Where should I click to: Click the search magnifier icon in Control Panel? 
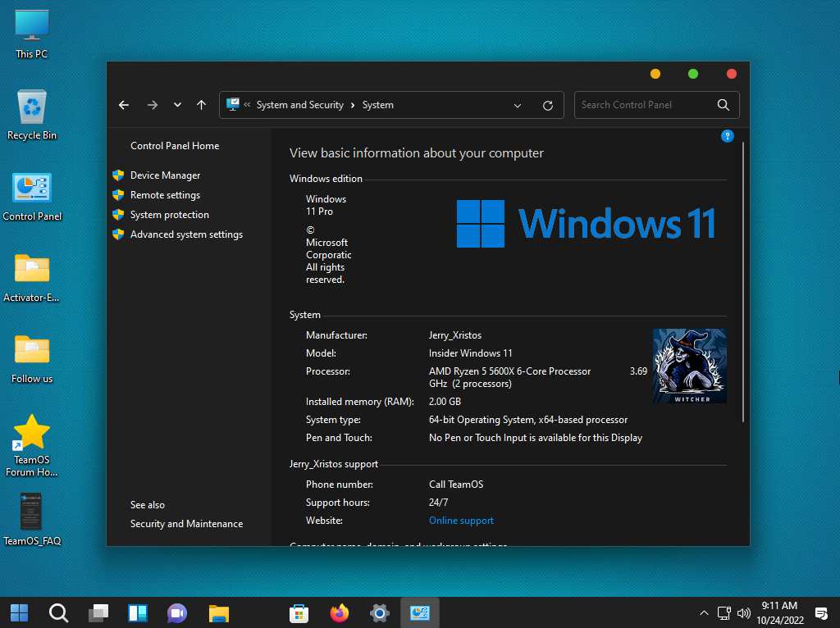[723, 105]
